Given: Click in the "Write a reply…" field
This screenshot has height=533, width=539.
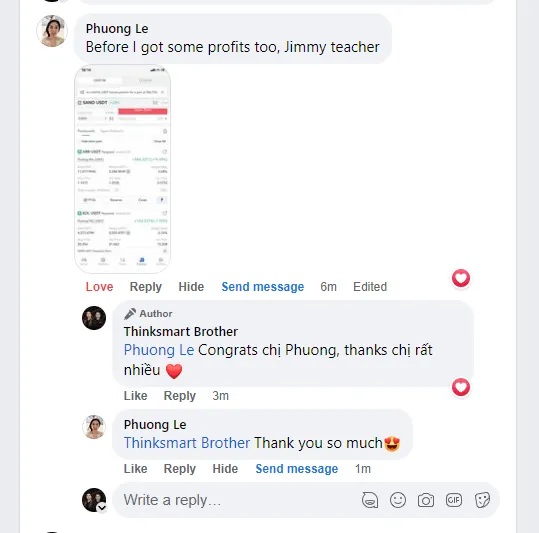Looking at the screenshot, I should point(237,500).
